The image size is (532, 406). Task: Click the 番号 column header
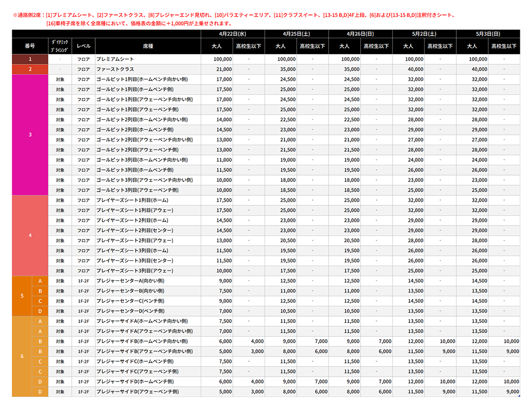click(x=30, y=46)
